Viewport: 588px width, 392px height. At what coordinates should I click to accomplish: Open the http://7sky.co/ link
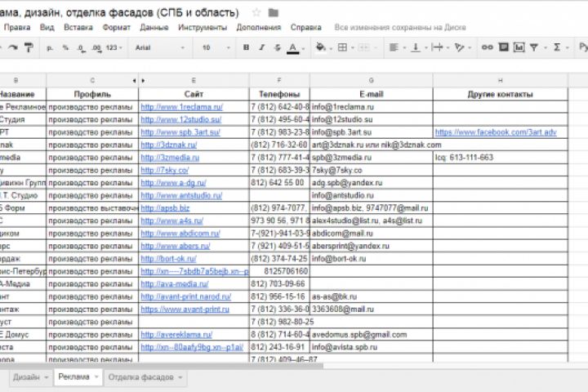pos(164,171)
